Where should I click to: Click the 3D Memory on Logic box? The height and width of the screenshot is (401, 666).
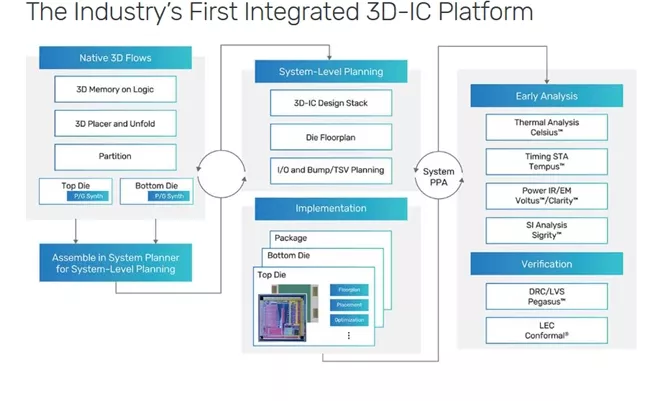coord(115,90)
